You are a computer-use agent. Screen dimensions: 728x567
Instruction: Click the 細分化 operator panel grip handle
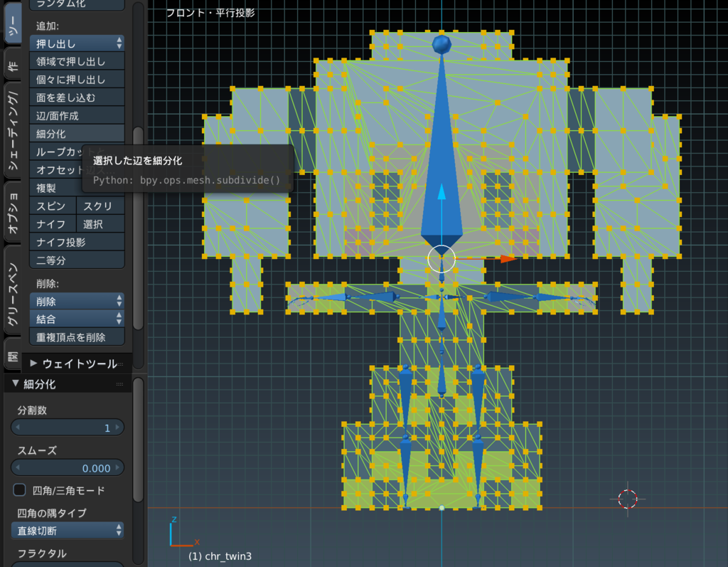pos(119,384)
